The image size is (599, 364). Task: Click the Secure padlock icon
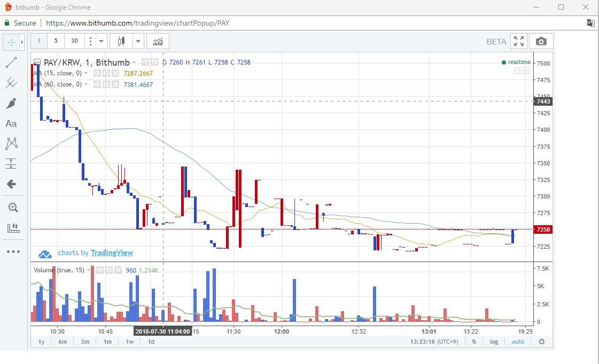[7, 23]
